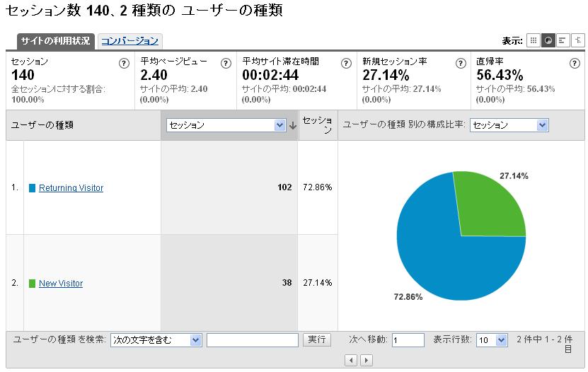The image size is (588, 372).
Task: Go to next page arrow button
Action: 366,361
